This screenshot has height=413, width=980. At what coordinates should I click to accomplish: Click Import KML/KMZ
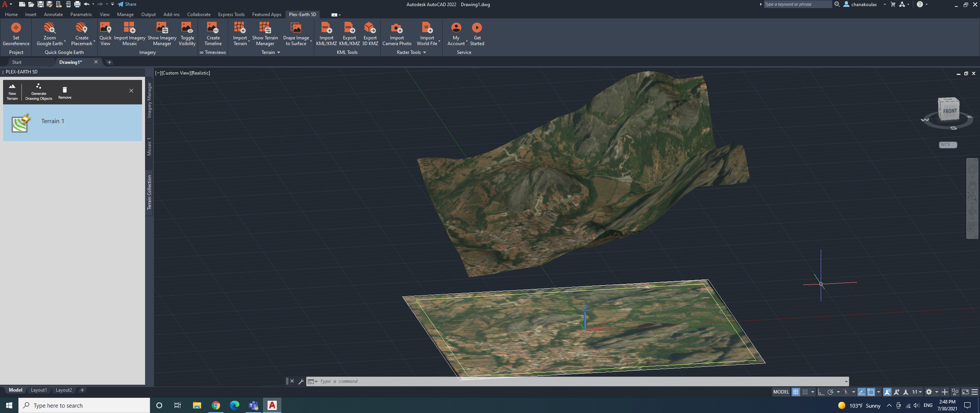(326, 34)
